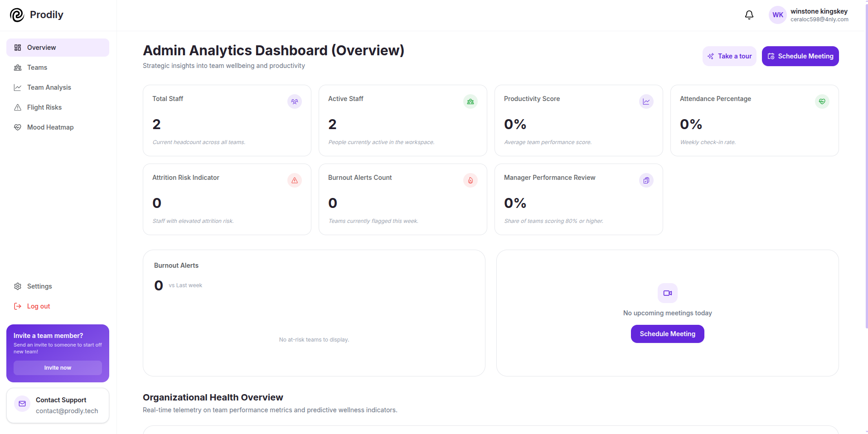Click the Burnout Alerts panel heading
The height and width of the screenshot is (434, 868).
(176, 265)
